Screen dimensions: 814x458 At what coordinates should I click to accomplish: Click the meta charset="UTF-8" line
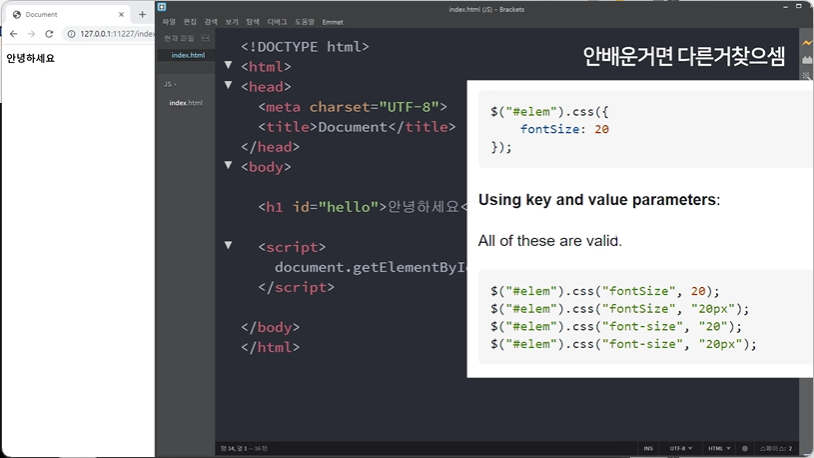[x=352, y=107]
